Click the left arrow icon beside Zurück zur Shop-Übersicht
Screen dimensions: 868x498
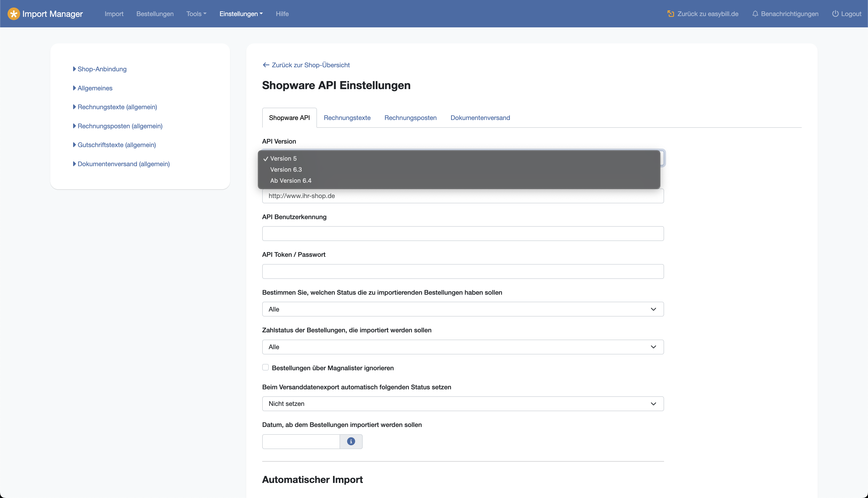tap(266, 65)
